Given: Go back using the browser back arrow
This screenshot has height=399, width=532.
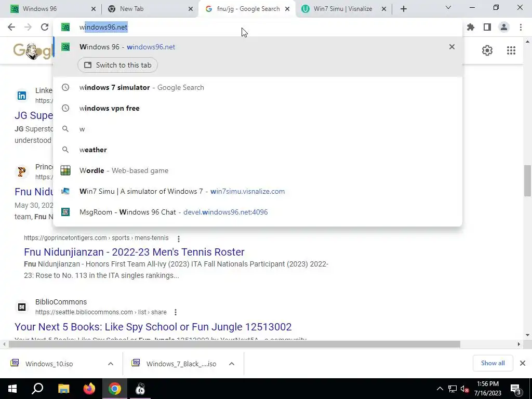Looking at the screenshot, I should click(x=11, y=27).
